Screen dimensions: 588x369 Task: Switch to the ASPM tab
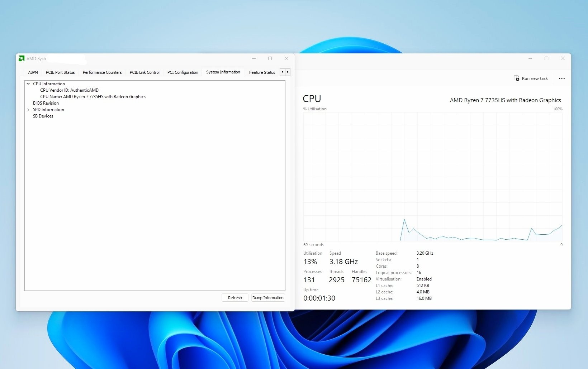coord(33,72)
